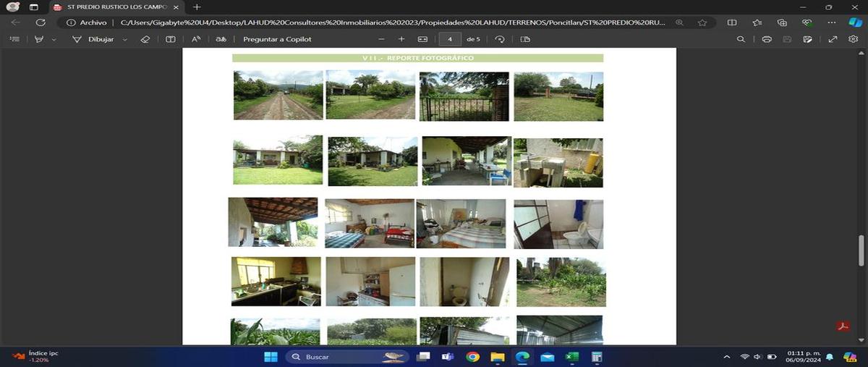Select the highlight tool in PDF toolbar
Screen dimensions: 868x367
click(x=39, y=39)
